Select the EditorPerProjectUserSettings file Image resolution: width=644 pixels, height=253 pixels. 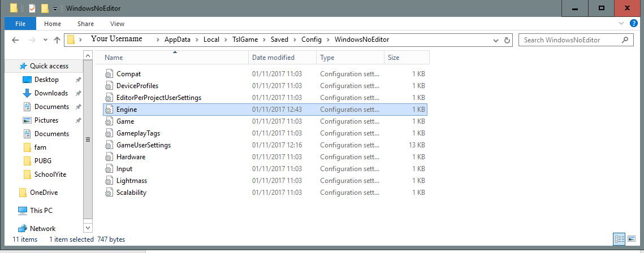[x=265, y=98]
